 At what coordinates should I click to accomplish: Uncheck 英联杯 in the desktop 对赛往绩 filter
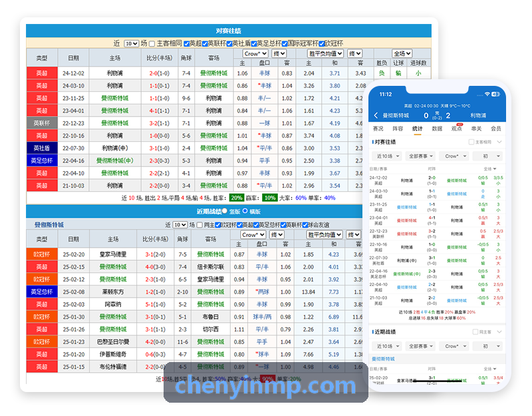(x=205, y=44)
